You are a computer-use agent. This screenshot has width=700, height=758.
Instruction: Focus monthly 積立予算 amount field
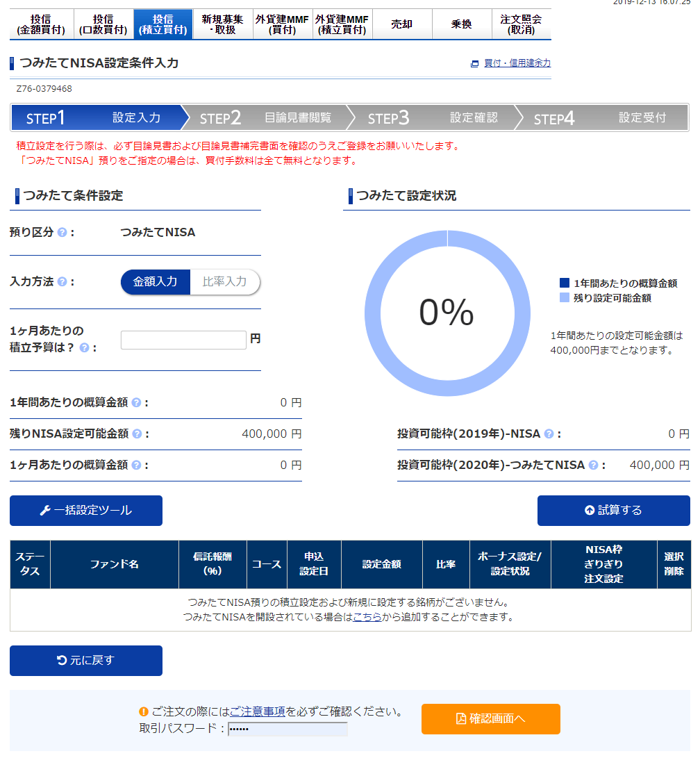tap(183, 340)
